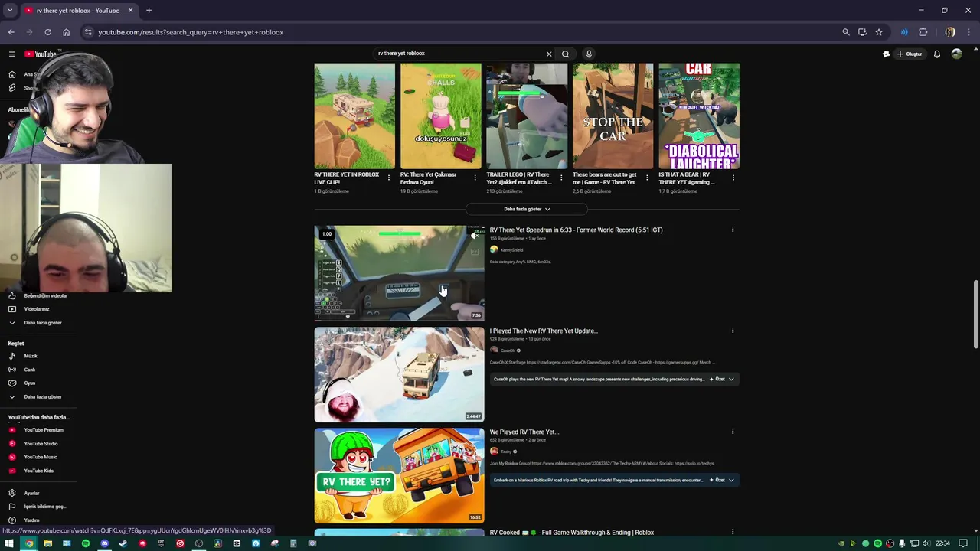This screenshot has width=980, height=551.
Task: Open YouTube Kids in the sidebar
Action: (x=38, y=471)
